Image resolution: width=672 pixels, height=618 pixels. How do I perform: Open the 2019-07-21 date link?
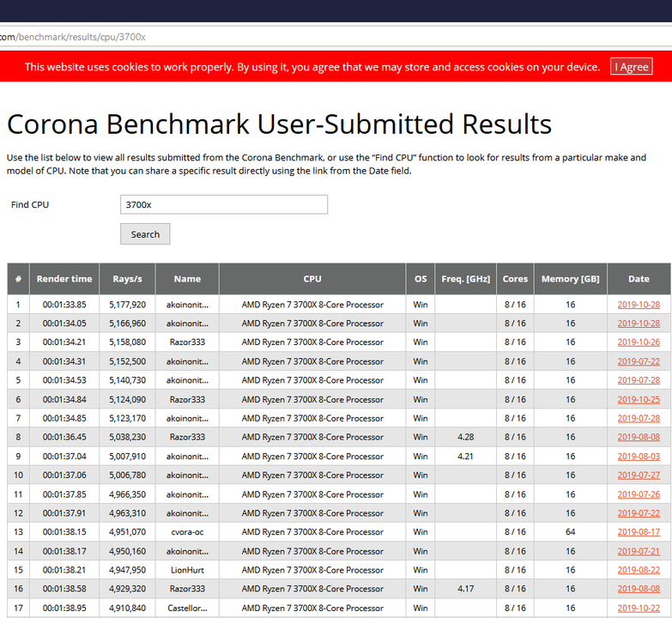click(639, 552)
